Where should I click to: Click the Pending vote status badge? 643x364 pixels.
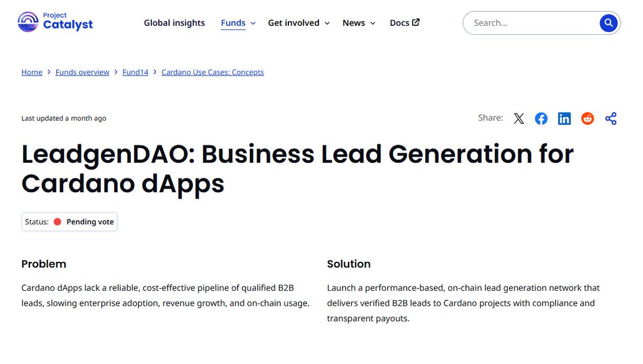click(x=69, y=222)
